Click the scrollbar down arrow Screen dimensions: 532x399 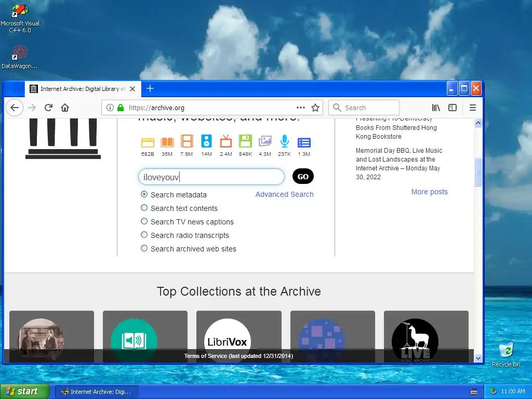point(478,358)
